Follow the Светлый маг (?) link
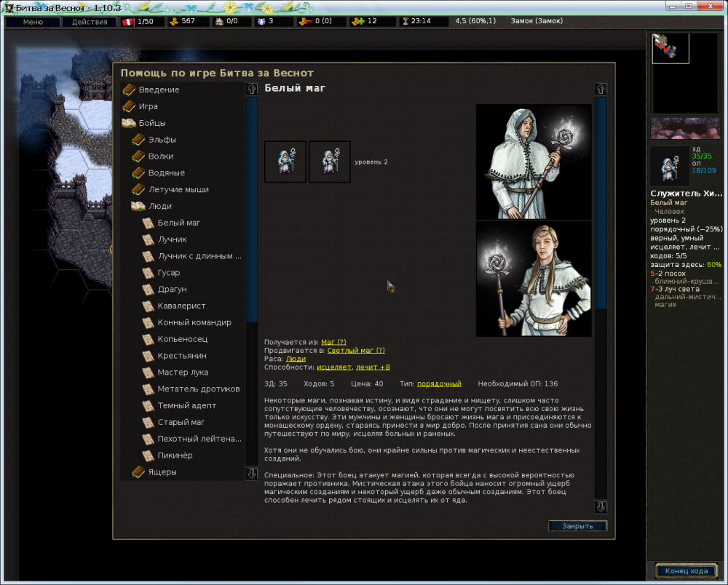The height and width of the screenshot is (585, 728). (x=356, y=350)
